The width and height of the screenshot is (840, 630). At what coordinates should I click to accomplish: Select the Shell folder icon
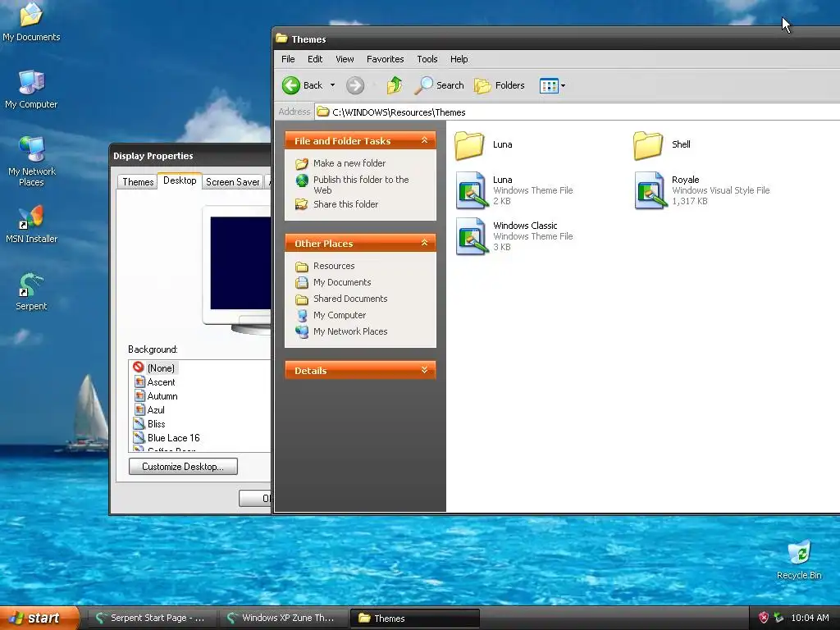(x=648, y=145)
